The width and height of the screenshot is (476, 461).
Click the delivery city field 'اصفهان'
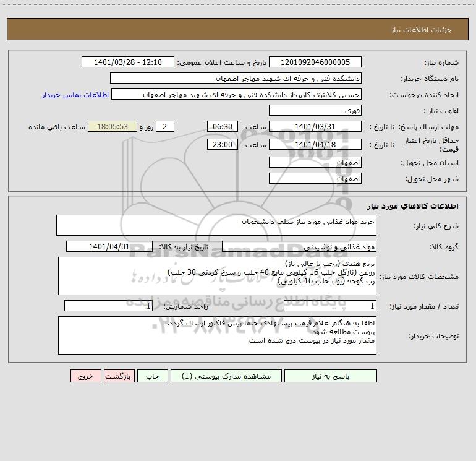point(315,178)
